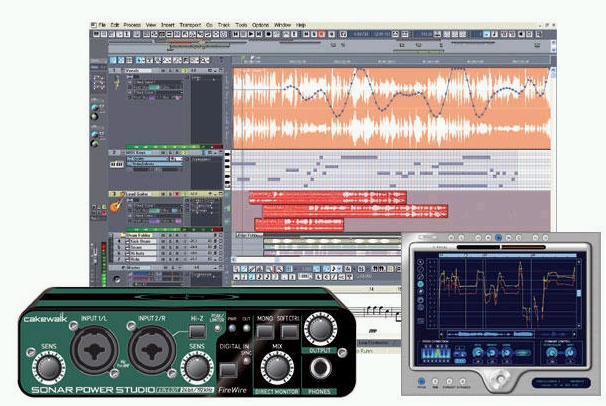Viewport: 606px width, 406px height.
Task: Click the SOFT CTRL button on the interface
Action: [x=289, y=331]
